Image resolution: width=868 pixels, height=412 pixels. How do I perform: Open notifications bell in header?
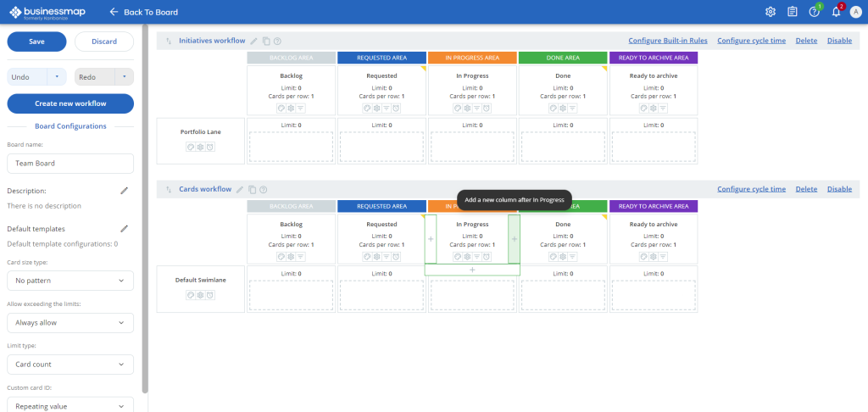[x=837, y=12]
